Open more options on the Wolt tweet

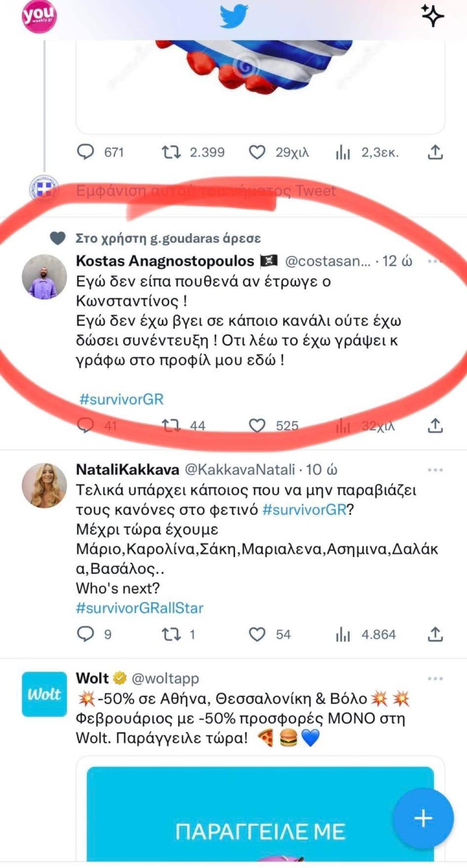coord(435,677)
